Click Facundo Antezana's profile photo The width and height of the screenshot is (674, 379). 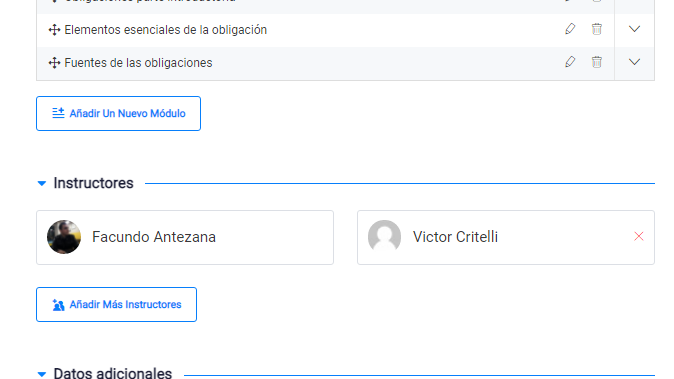coord(64,237)
